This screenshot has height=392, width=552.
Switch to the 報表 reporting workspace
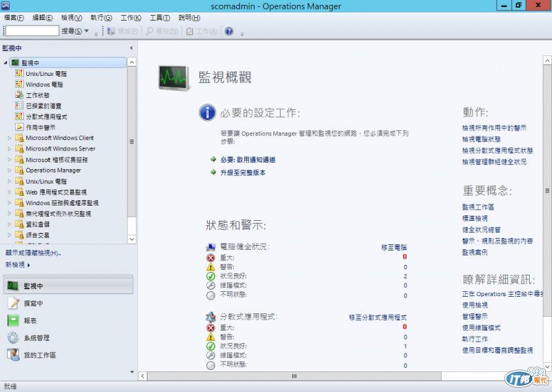68,320
